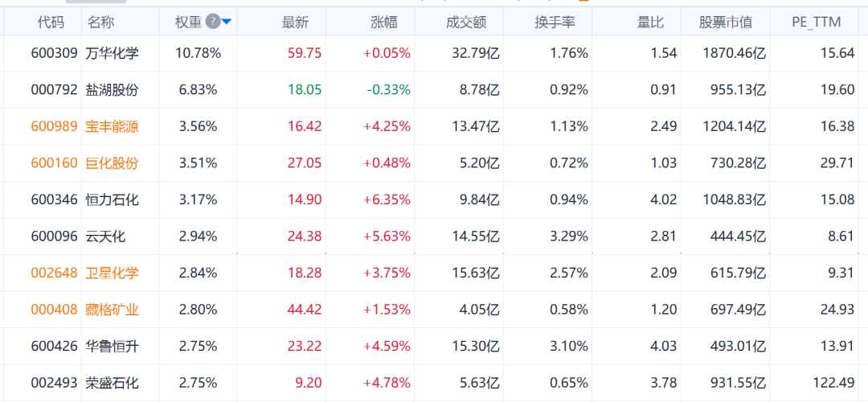Open the 宝丰能源 stock link
This screenshot has width=868, height=403.
113,126
